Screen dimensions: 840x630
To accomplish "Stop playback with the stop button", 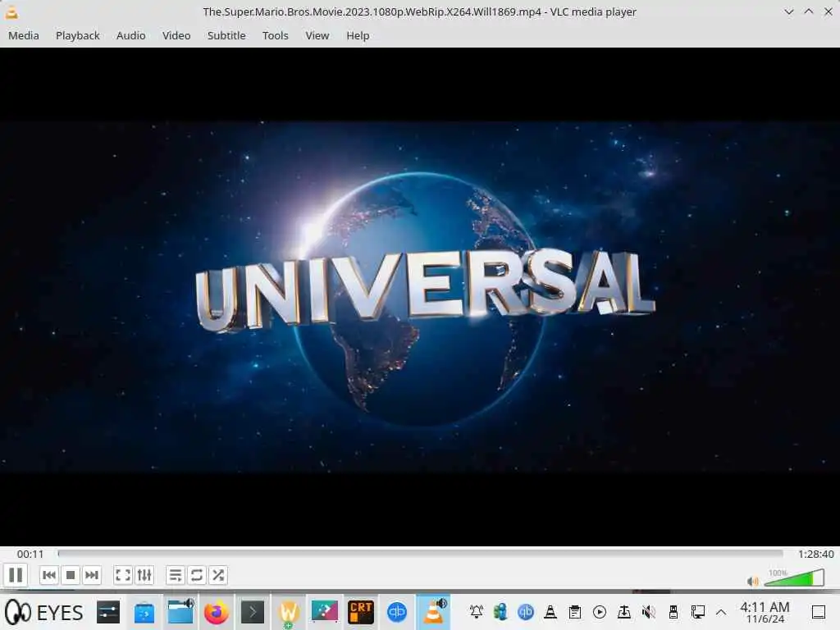I will (x=71, y=575).
